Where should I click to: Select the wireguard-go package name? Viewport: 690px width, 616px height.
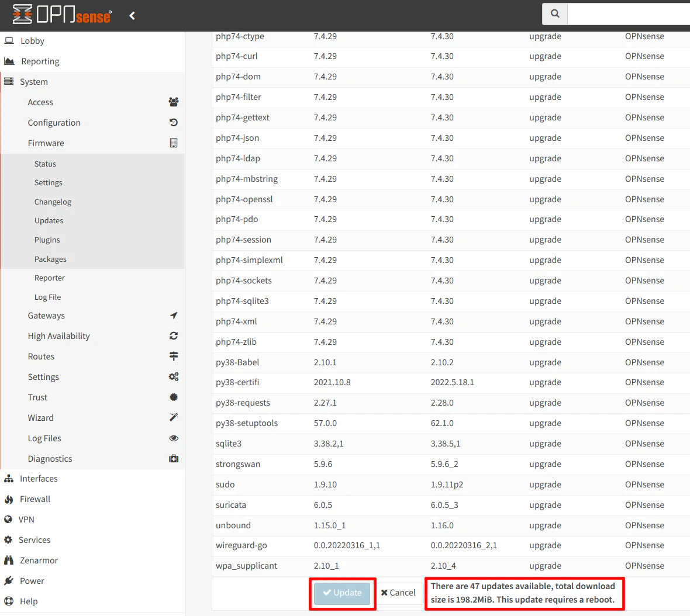(x=241, y=546)
